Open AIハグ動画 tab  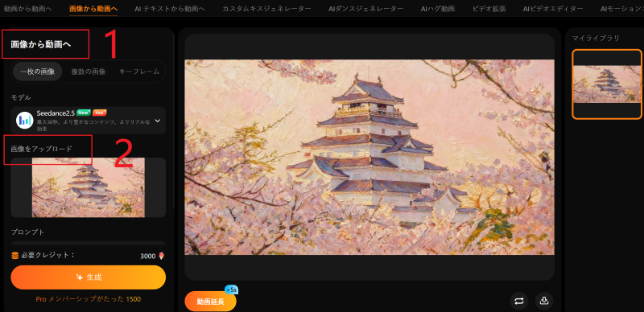click(437, 8)
